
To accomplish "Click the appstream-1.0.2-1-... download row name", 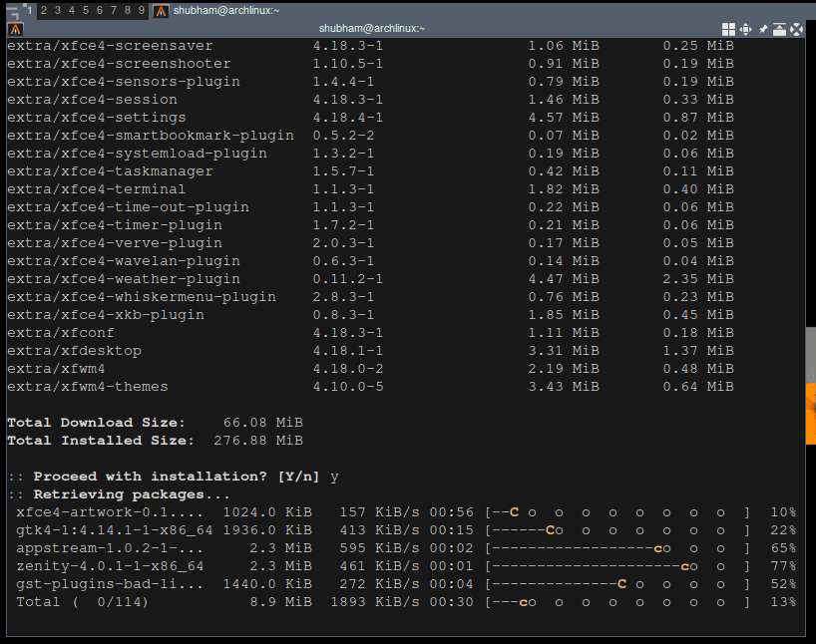I will click(x=110, y=548).
